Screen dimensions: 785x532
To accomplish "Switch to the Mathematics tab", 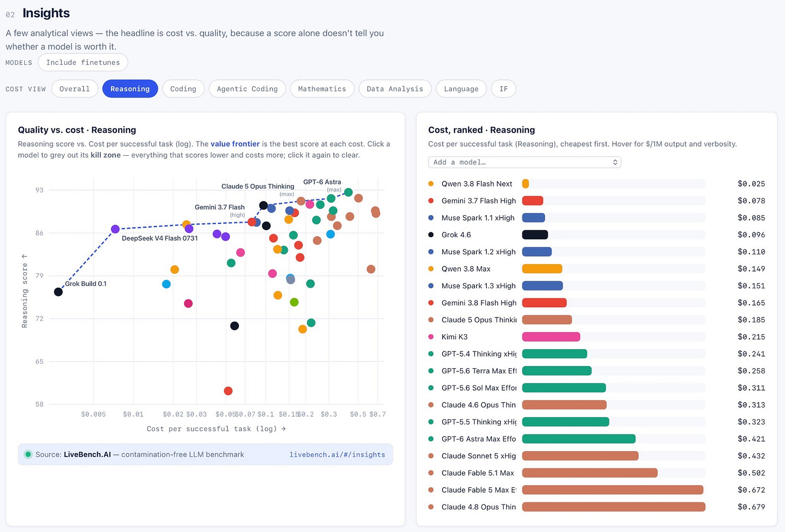I will (322, 89).
